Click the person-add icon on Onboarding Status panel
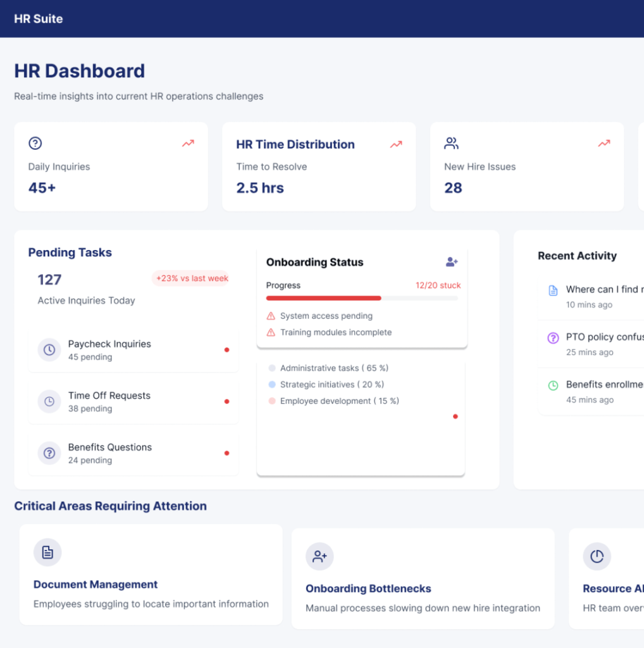This screenshot has width=644, height=648. [x=451, y=262]
